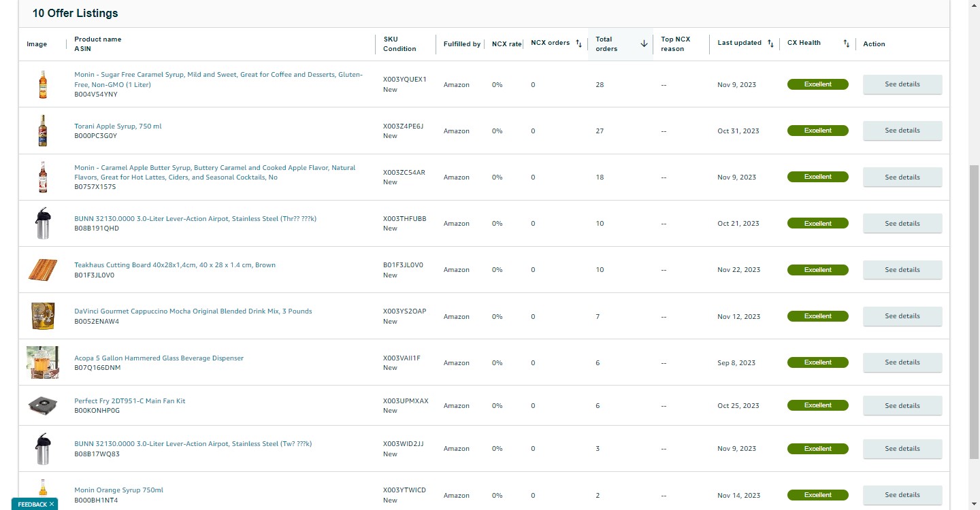Click the BUNN Airpot image for ASIN B08B17WQ83
Screen dimensions: 980x510
[x=43, y=449]
